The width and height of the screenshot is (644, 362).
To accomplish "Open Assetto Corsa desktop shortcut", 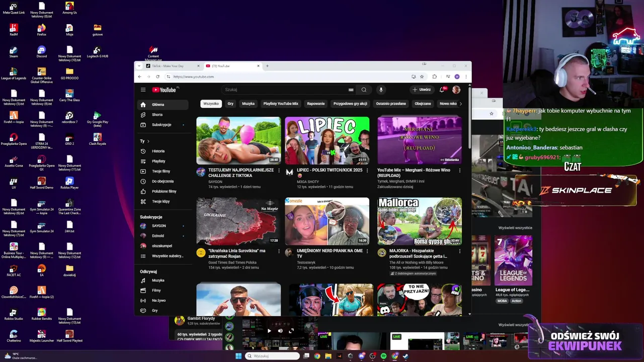I will pos(14,161).
